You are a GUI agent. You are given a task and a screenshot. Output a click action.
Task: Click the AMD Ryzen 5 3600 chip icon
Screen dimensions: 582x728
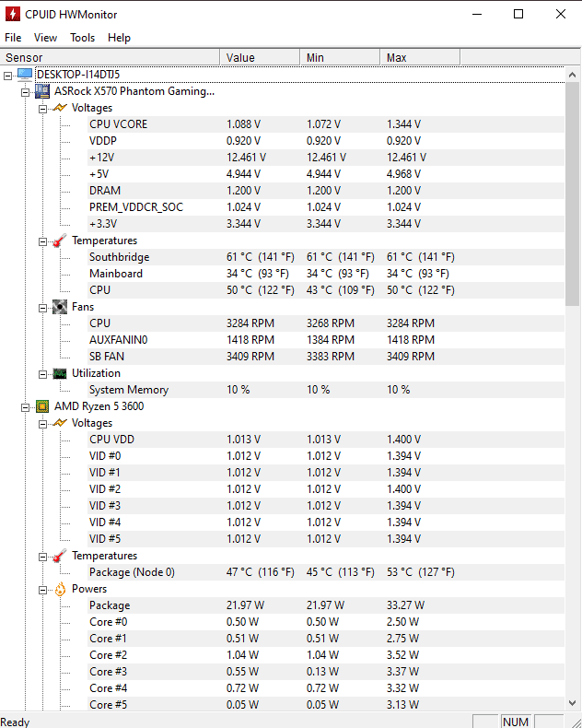[42, 406]
